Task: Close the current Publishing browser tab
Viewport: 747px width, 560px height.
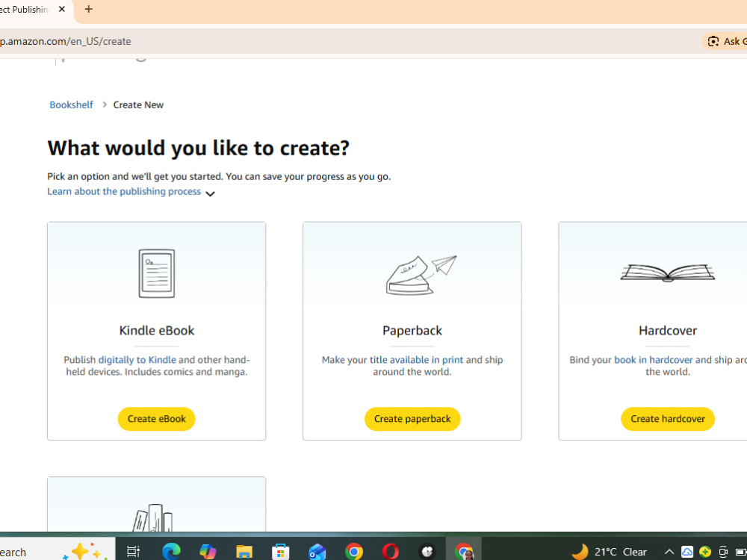Action: pos(61,9)
